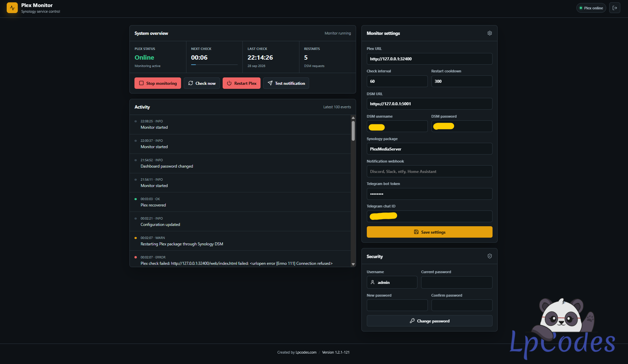Screen dimensions: 628x364
Task: Select the 22:00:37 Monitor started event
Action: coord(240,144)
